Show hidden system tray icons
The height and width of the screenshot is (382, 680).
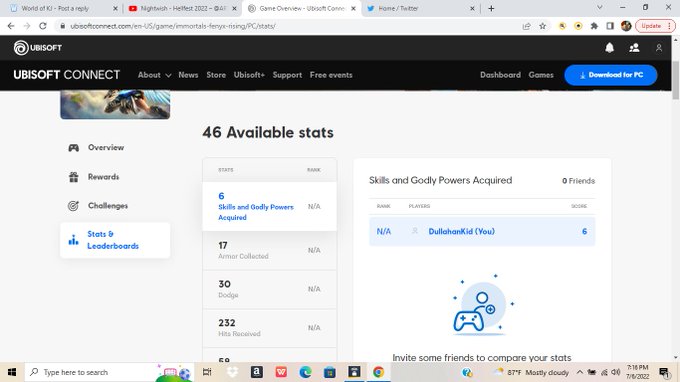579,372
